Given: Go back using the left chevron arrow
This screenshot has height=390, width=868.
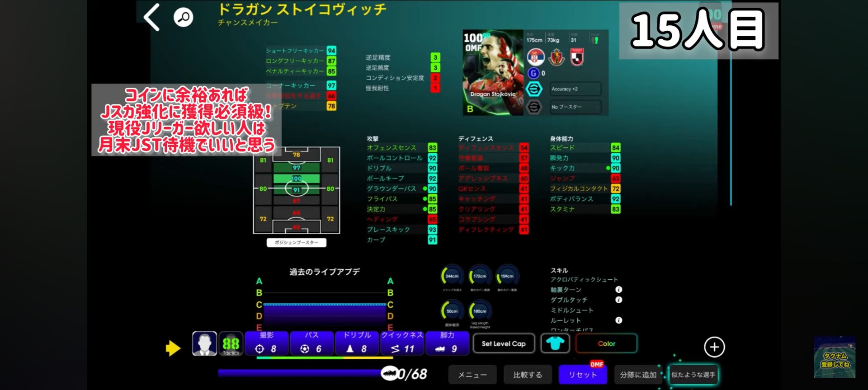Looking at the screenshot, I should pos(151,17).
